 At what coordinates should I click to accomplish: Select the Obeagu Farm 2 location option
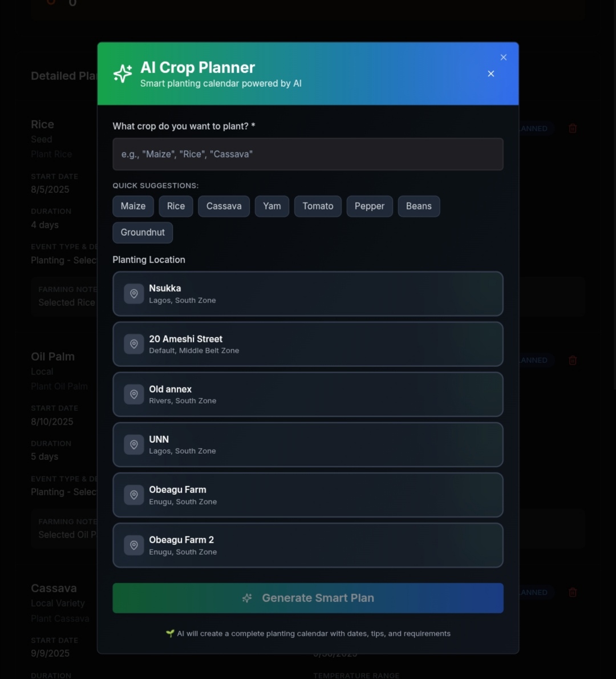(x=308, y=545)
